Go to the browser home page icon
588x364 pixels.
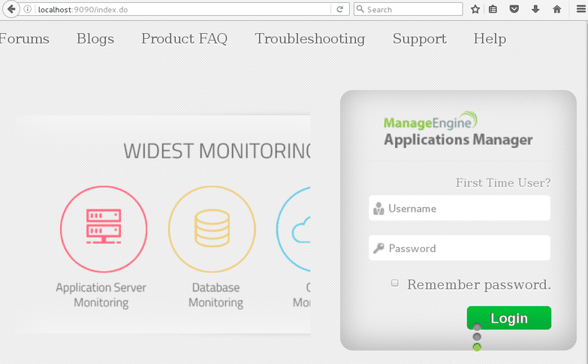click(x=557, y=9)
